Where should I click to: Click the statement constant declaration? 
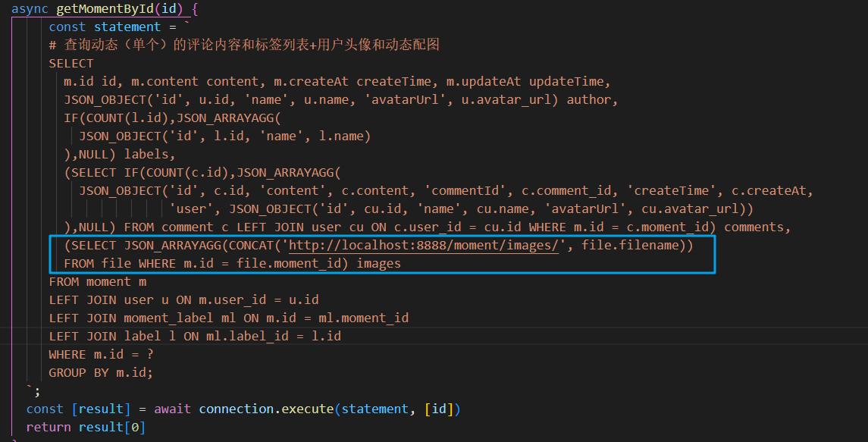coord(112,27)
